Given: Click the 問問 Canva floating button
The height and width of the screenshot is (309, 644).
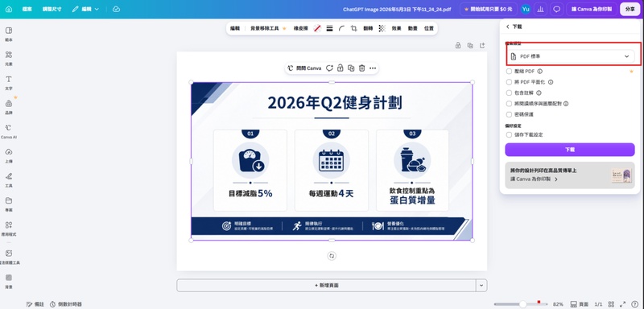Looking at the screenshot, I should pyautogui.click(x=304, y=68).
